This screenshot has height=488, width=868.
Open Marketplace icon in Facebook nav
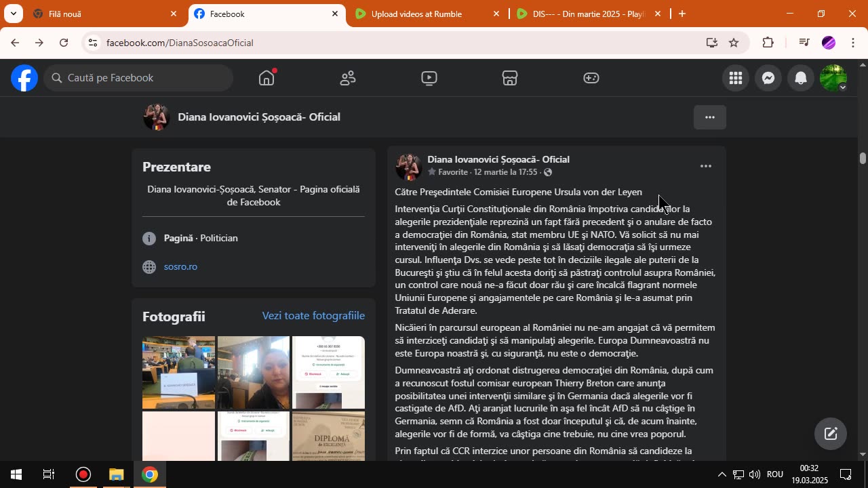(510, 78)
